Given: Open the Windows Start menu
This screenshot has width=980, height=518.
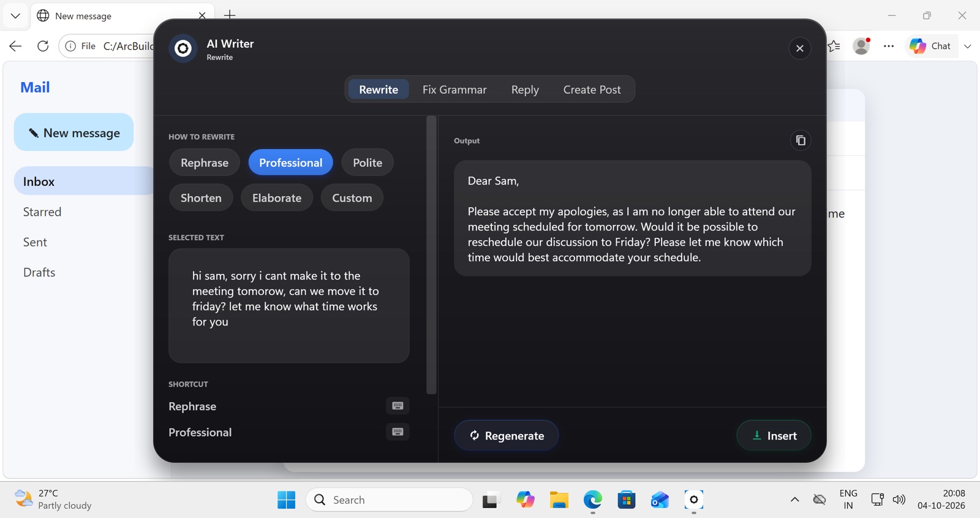Looking at the screenshot, I should tap(286, 500).
